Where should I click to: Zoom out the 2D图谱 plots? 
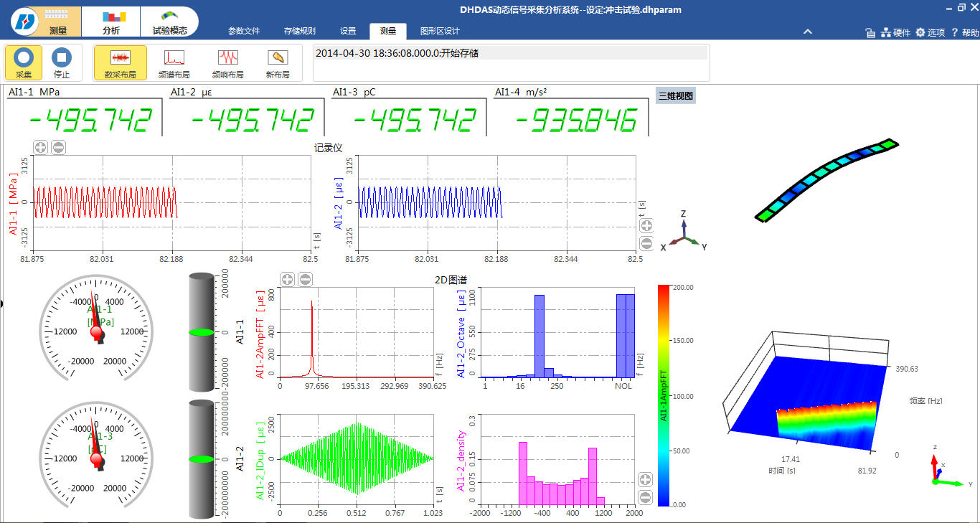point(305,279)
